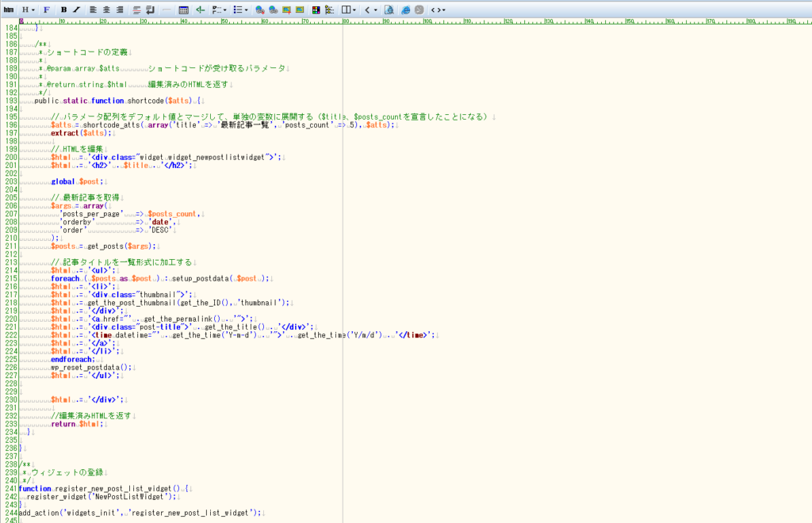
Task: Click the 'NewPostListWidget' string
Action: click(128, 497)
